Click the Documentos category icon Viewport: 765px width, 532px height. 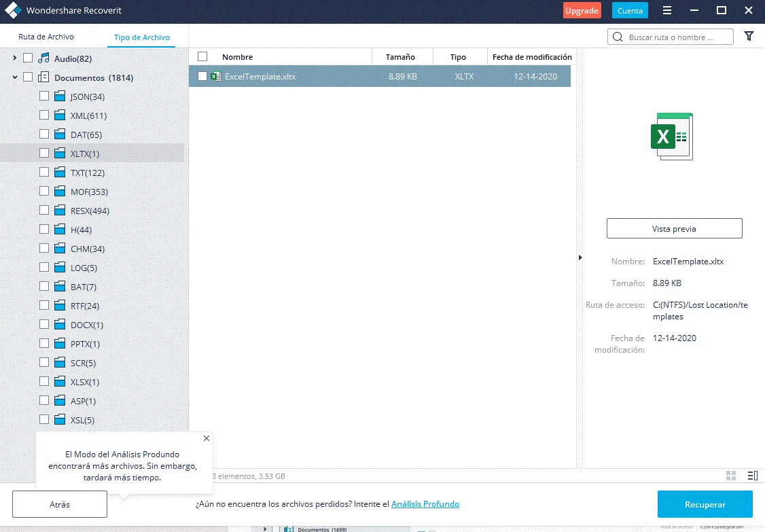coord(44,77)
